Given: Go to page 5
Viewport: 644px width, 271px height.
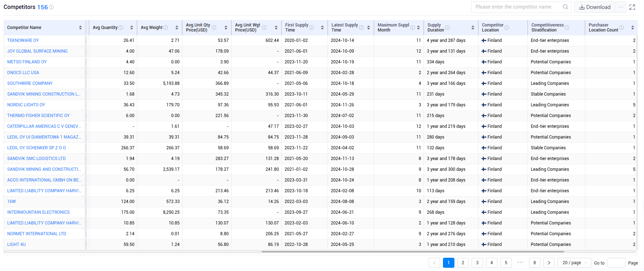Looking at the screenshot, I should tap(506, 263).
